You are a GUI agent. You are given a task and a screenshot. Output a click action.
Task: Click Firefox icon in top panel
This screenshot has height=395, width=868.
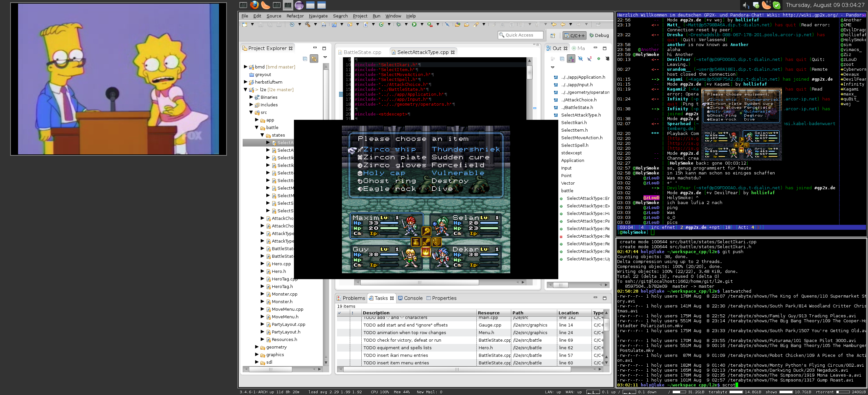[x=254, y=5]
